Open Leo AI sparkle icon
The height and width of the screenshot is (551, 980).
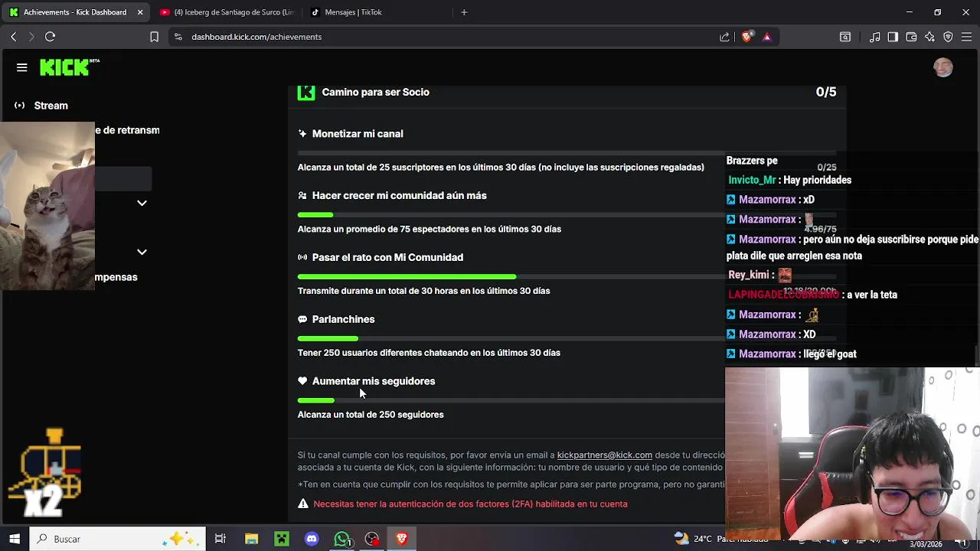point(929,36)
